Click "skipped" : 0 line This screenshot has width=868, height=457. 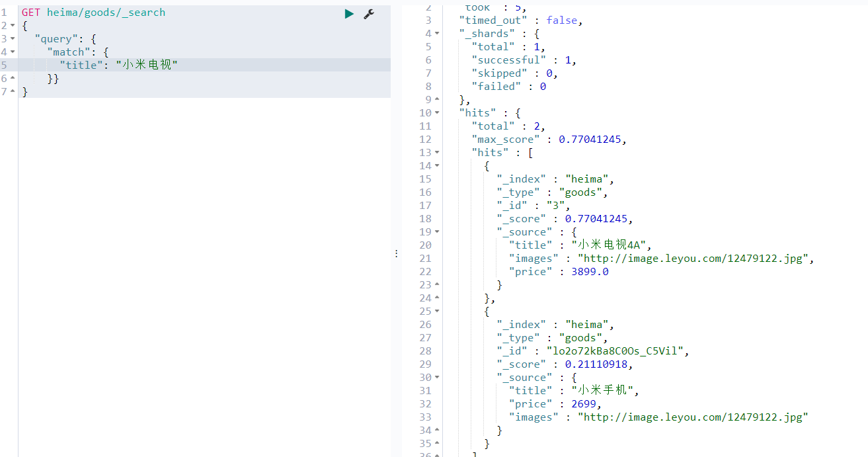514,73
